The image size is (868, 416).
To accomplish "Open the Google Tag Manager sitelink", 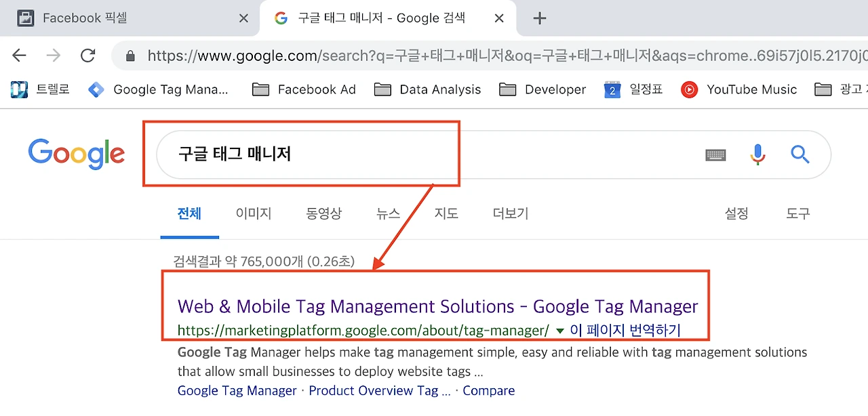I will click(x=237, y=391).
